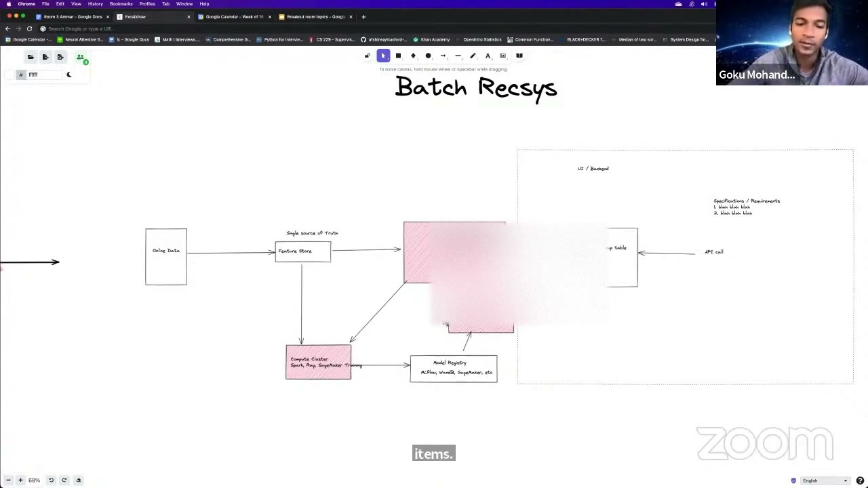Open the help question mark icon
This screenshot has height=488, width=868.
point(860,481)
